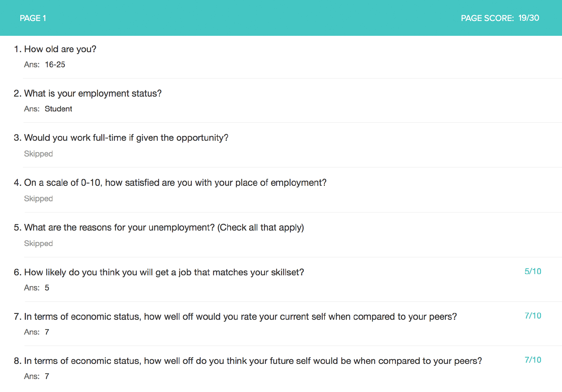Select the reasons for unemployment question
This screenshot has height=392, width=562.
coord(164,227)
